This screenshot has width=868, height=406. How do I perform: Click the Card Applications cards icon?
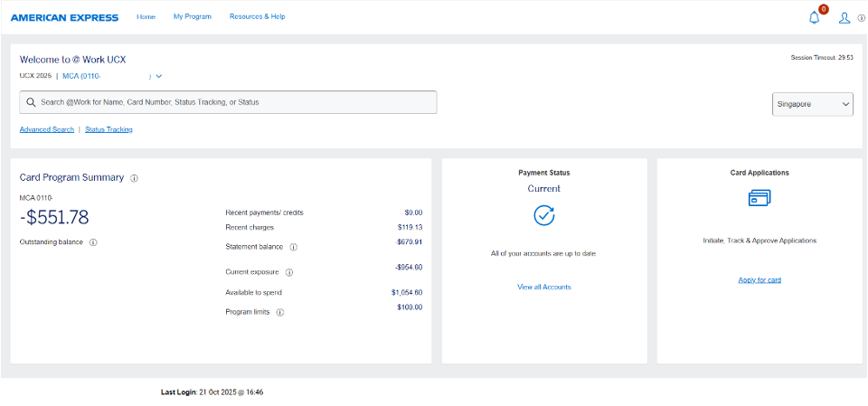(x=759, y=198)
